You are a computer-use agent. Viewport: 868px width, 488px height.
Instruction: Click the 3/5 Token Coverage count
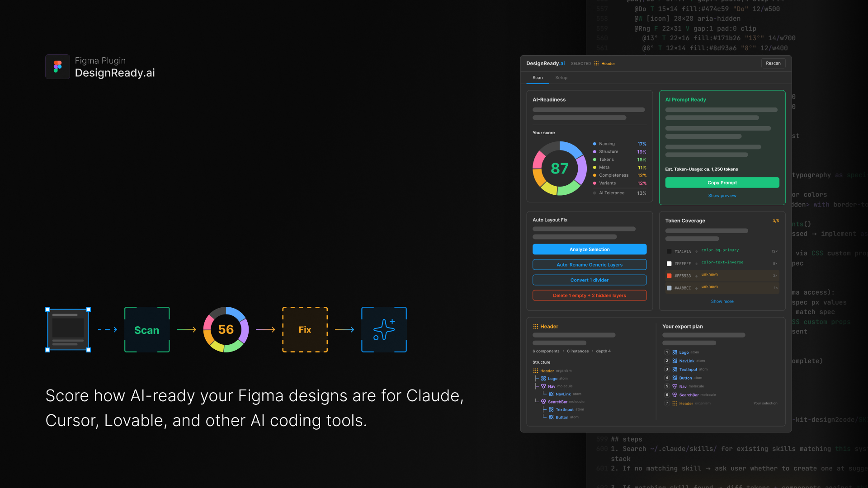(x=776, y=221)
